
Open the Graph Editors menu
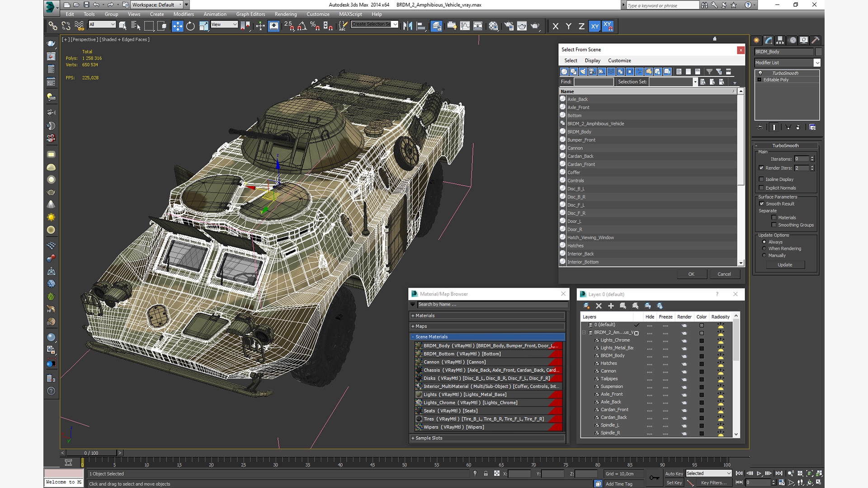tap(250, 14)
